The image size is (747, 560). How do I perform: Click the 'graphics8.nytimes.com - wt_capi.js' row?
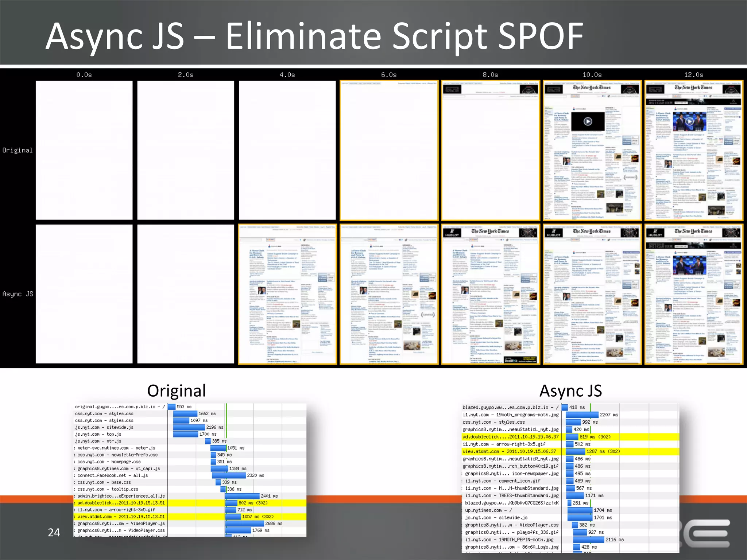click(x=190, y=468)
